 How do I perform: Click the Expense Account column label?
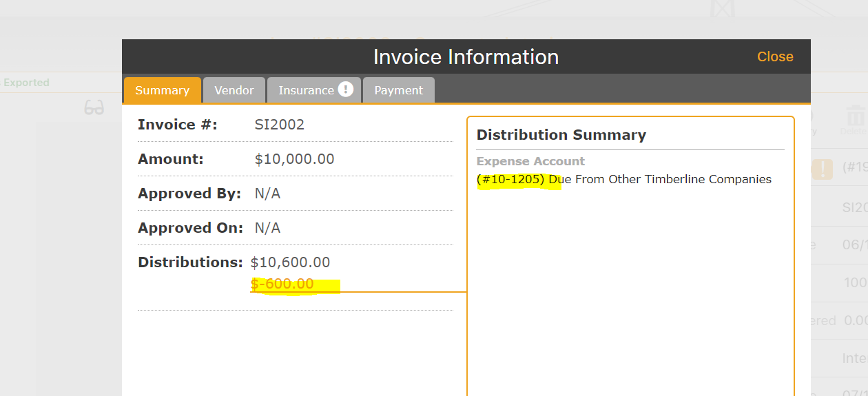click(530, 161)
